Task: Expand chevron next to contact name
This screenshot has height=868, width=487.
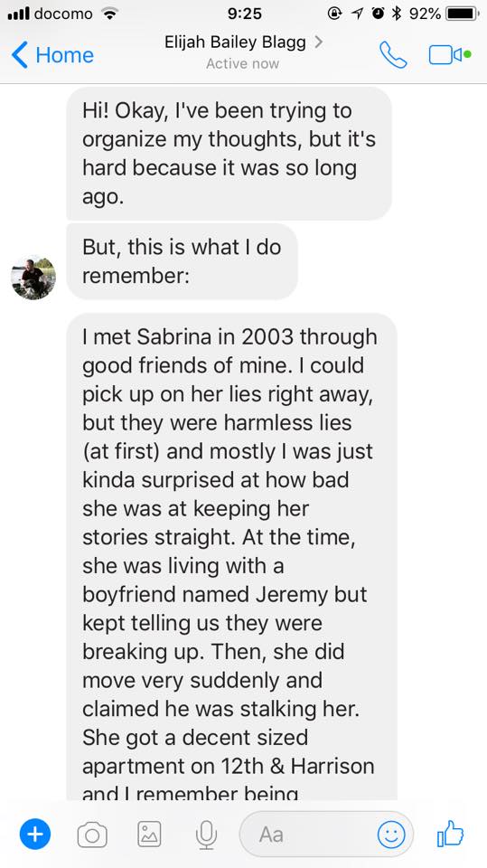Action: (318, 42)
